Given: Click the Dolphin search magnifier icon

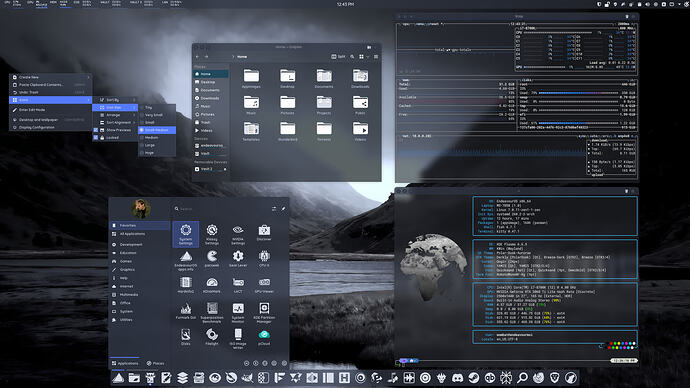Looking at the screenshot, I should (352, 57).
